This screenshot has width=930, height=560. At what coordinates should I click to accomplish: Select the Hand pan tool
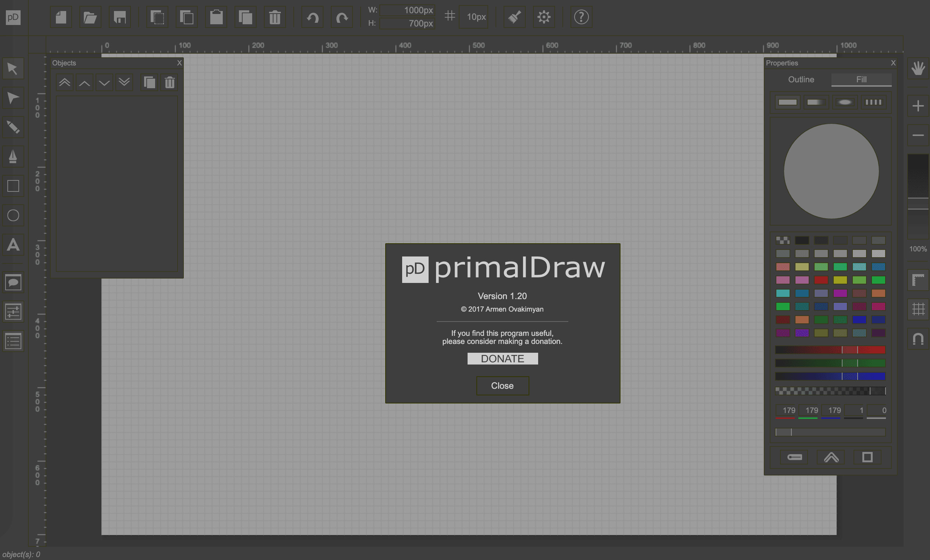[918, 68]
